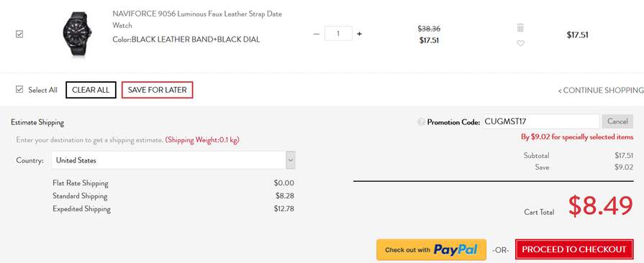Click the quantity field showing 1

coord(338,34)
